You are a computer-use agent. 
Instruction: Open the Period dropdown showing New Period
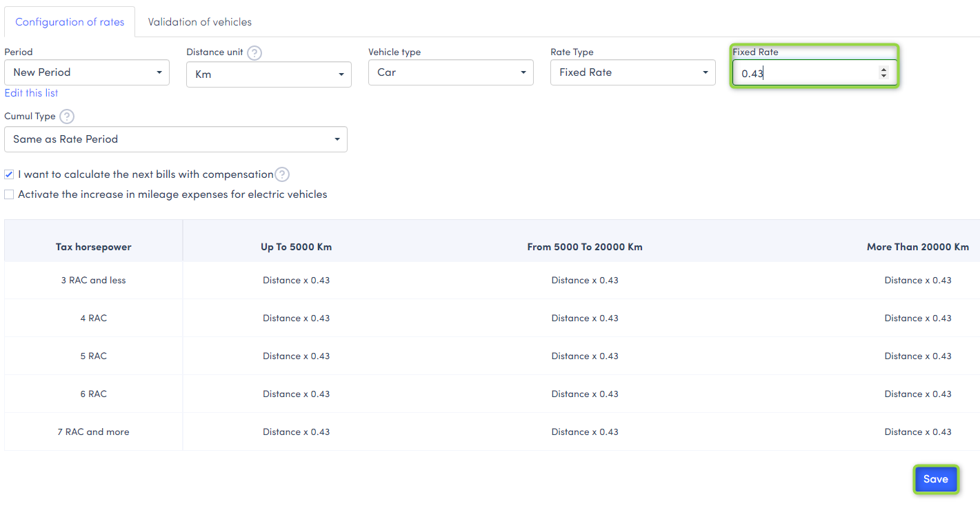point(87,72)
